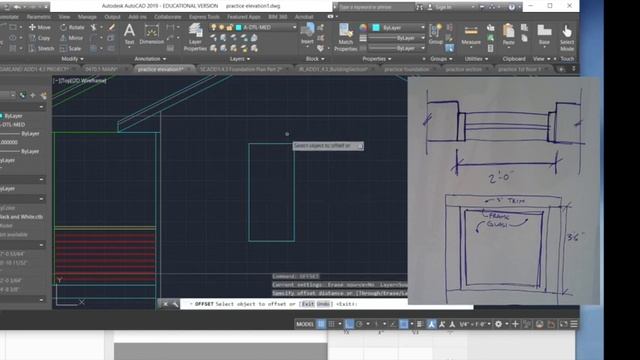This screenshot has width=640, height=360.
Task: Expand the Layers panel
Action: pyautogui.click(x=240, y=59)
